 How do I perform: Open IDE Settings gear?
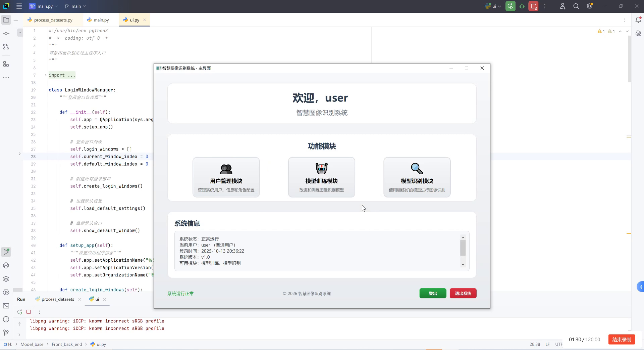tap(589, 6)
